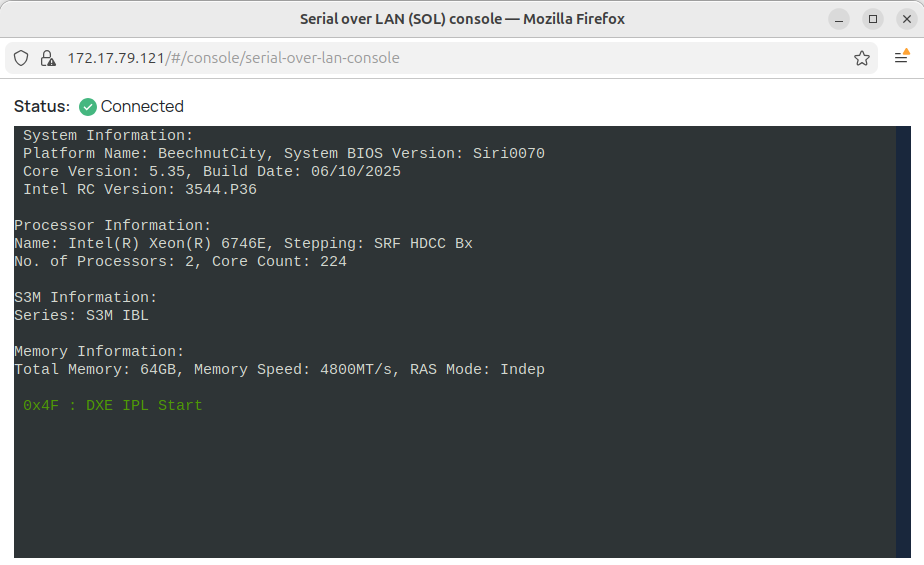Click the "System Information:" console heading
This screenshot has height=565, width=924.
pyautogui.click(x=108, y=135)
